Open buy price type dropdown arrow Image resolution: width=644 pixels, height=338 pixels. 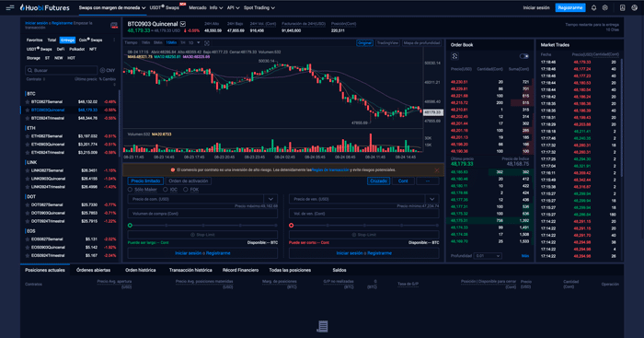(x=270, y=199)
